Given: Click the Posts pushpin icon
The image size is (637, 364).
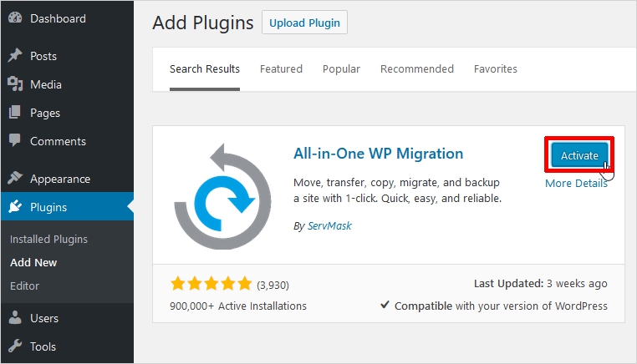Looking at the screenshot, I should (15, 56).
